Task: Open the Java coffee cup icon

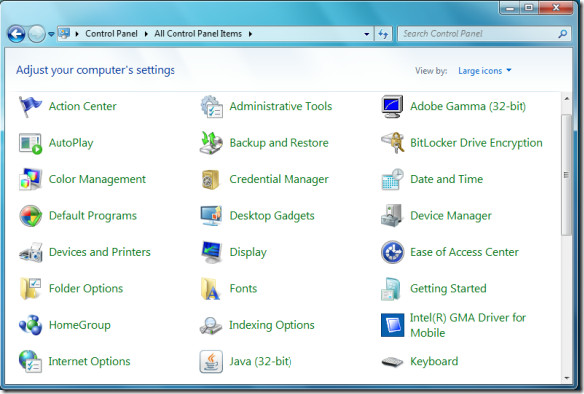Action: [x=211, y=361]
